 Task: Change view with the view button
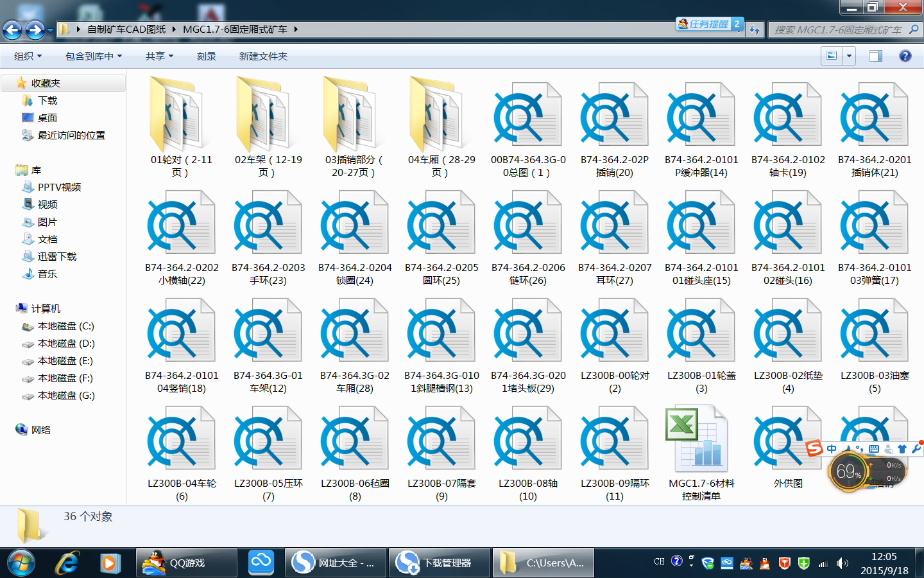[832, 56]
